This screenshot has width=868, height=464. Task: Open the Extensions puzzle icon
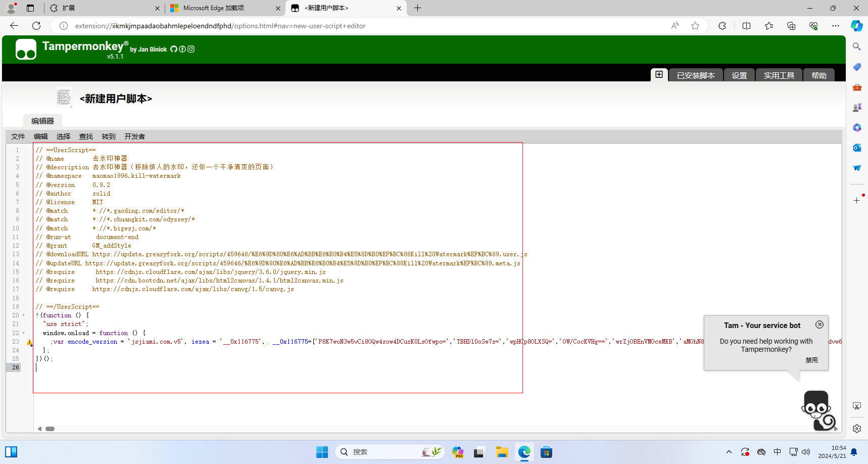722,26
